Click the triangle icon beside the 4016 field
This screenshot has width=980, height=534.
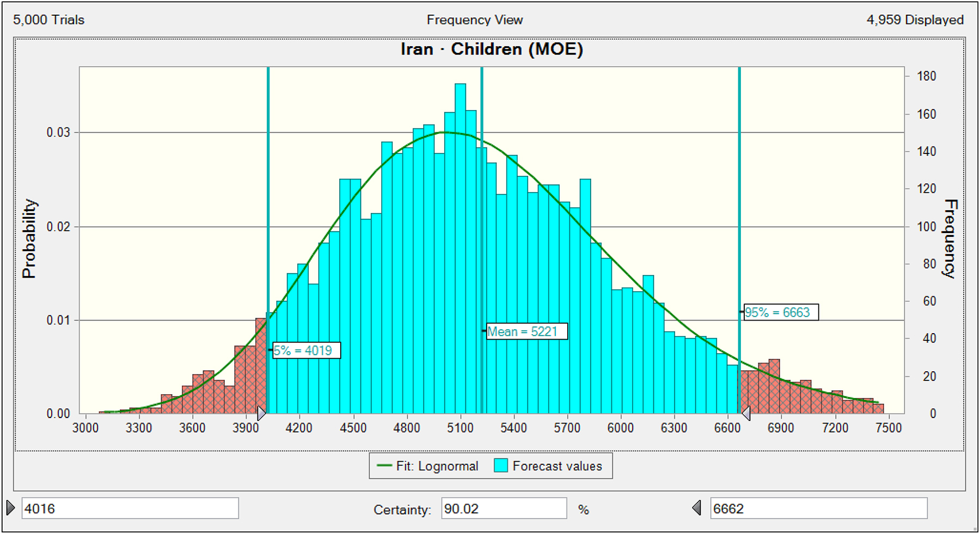point(10,508)
